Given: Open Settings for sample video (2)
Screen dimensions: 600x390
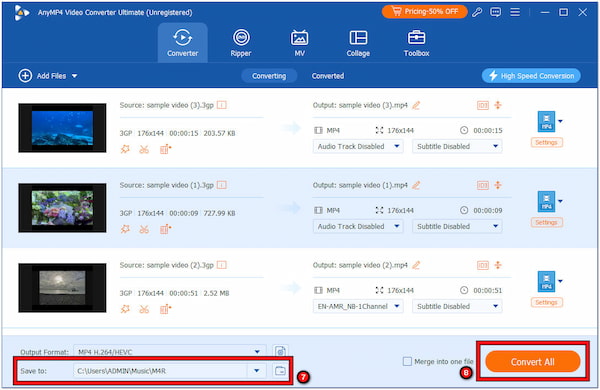Looking at the screenshot, I should (546, 302).
